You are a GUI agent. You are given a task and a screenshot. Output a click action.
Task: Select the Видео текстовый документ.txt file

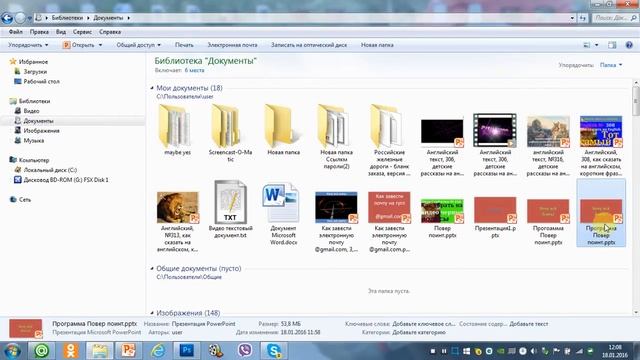(x=231, y=209)
